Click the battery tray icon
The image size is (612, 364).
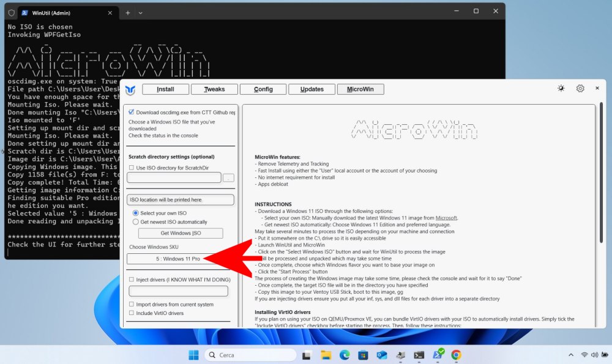605,355
